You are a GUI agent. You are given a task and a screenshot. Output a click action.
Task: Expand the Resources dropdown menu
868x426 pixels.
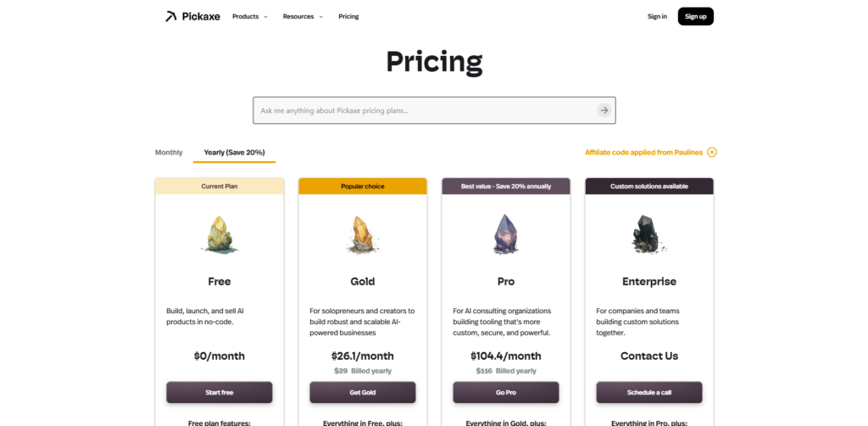pos(303,16)
